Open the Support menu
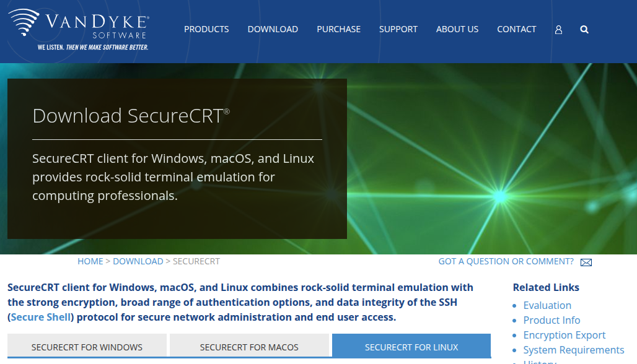Screen dimensions: 637x364 click(398, 29)
